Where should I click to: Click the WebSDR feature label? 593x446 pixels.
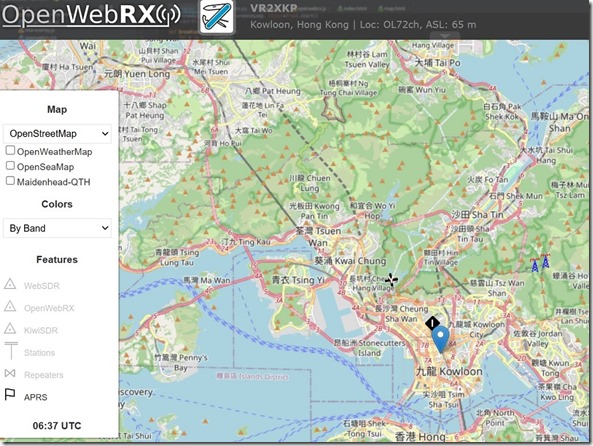[42, 286]
